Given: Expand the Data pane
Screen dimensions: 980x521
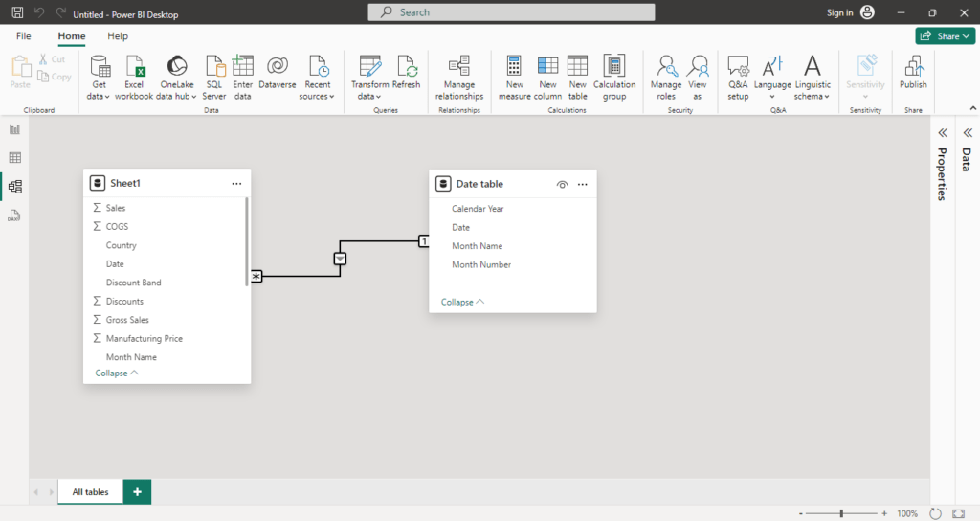Looking at the screenshot, I should (x=968, y=132).
